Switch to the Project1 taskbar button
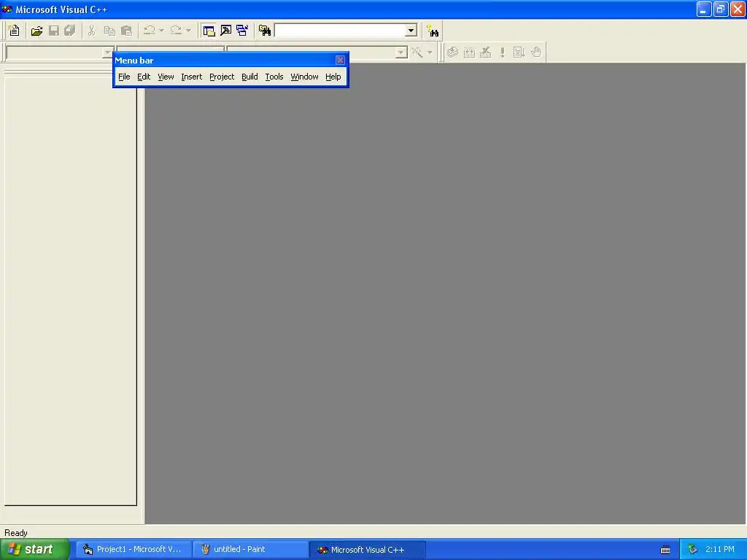Image resolution: width=747 pixels, height=560 pixels. click(133, 549)
